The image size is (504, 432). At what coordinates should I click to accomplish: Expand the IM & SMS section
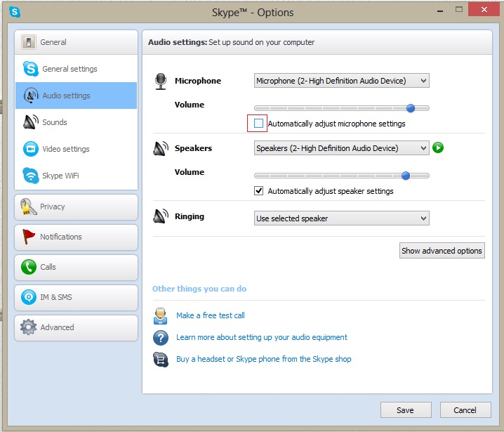click(77, 298)
